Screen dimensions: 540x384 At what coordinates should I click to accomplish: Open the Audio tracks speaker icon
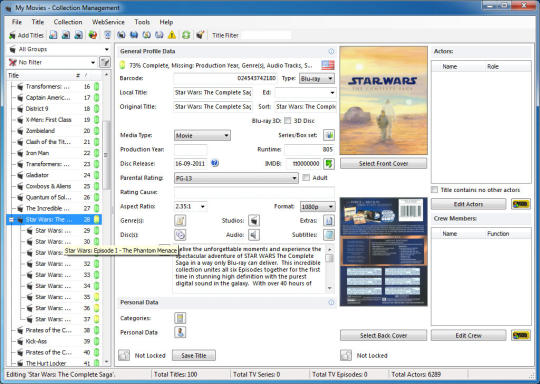pos(254,235)
